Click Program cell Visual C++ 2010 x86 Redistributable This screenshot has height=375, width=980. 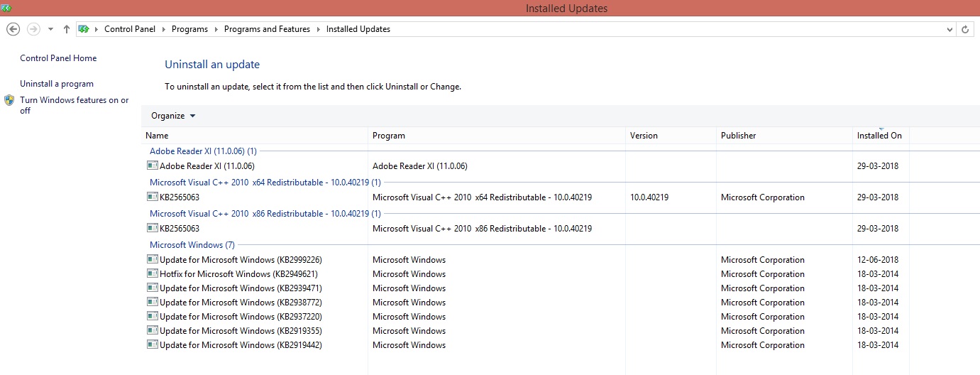(x=483, y=228)
